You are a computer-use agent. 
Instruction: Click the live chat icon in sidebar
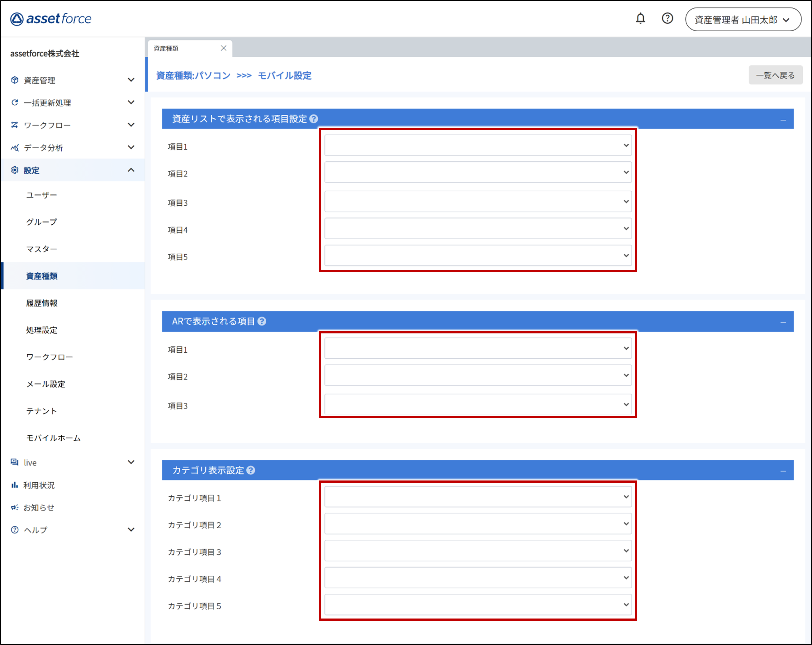pyautogui.click(x=15, y=462)
